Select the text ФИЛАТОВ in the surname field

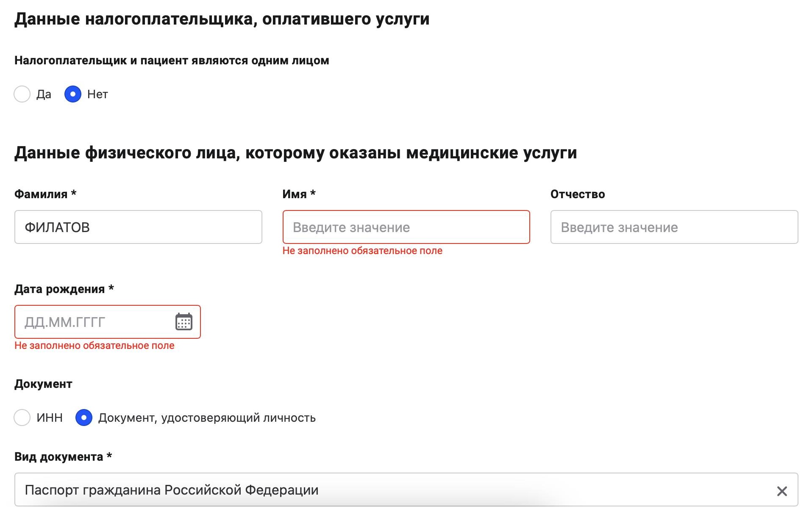(x=57, y=227)
